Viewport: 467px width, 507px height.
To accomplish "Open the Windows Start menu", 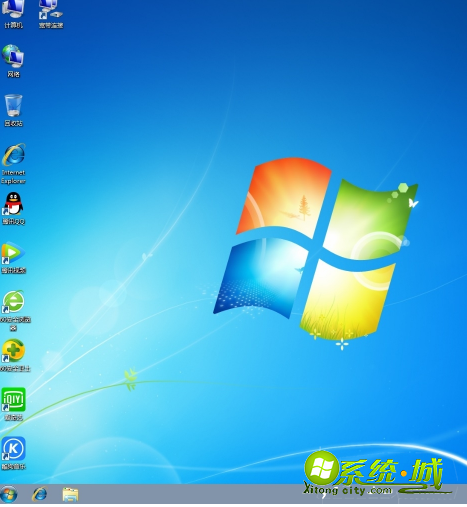I will coord(9,494).
